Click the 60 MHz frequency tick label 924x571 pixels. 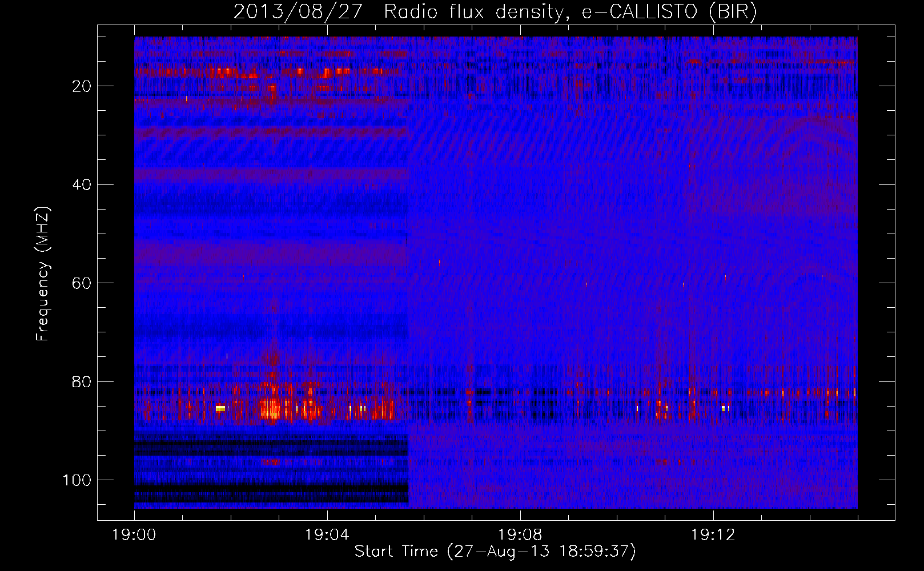point(82,283)
